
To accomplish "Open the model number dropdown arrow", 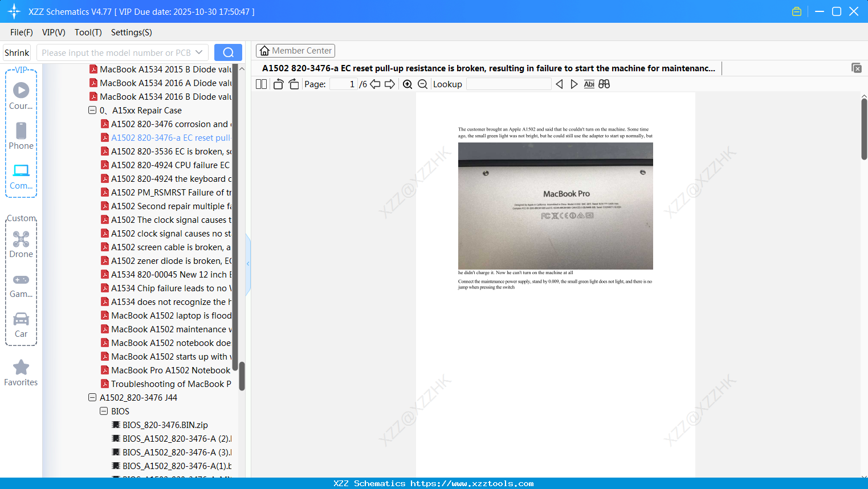I will [x=199, y=52].
